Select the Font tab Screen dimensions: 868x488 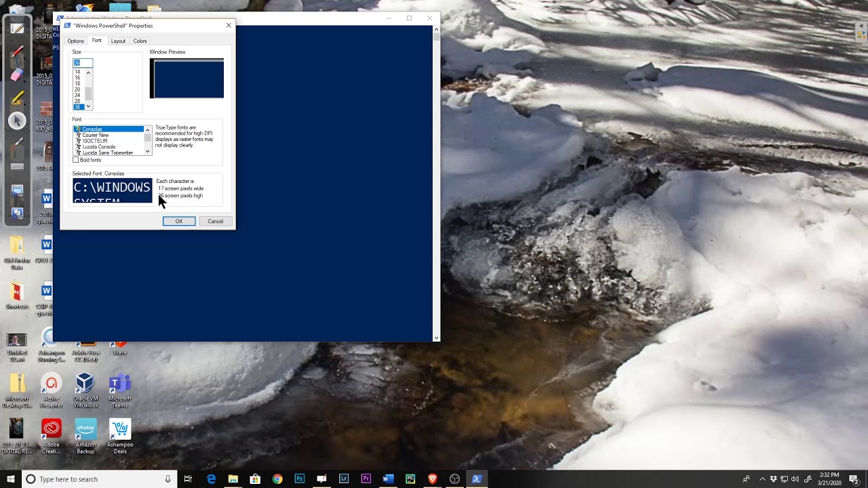pyautogui.click(x=97, y=41)
